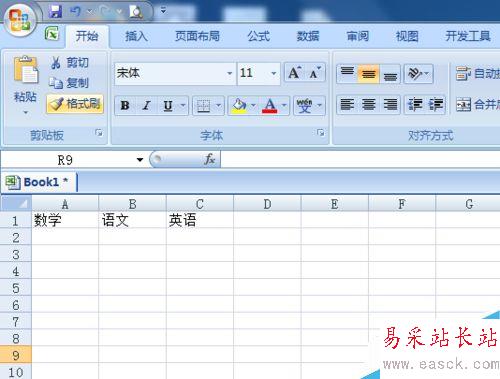This screenshot has width=500, height=379.
Task: Activate the 格式刷 format painter
Action: [x=75, y=104]
